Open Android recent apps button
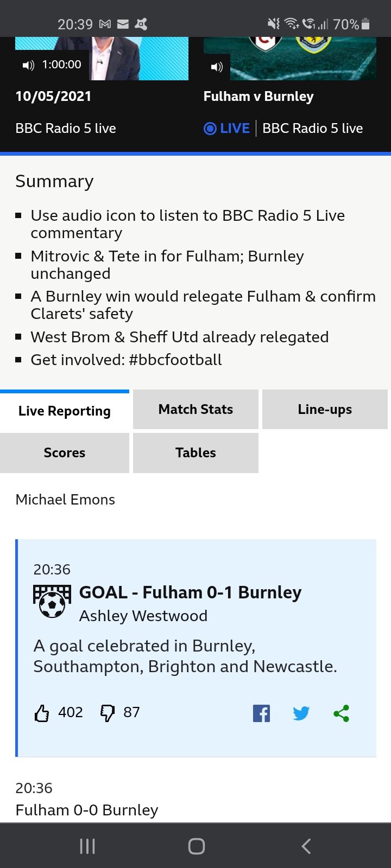This screenshot has height=868, width=391. (87, 846)
